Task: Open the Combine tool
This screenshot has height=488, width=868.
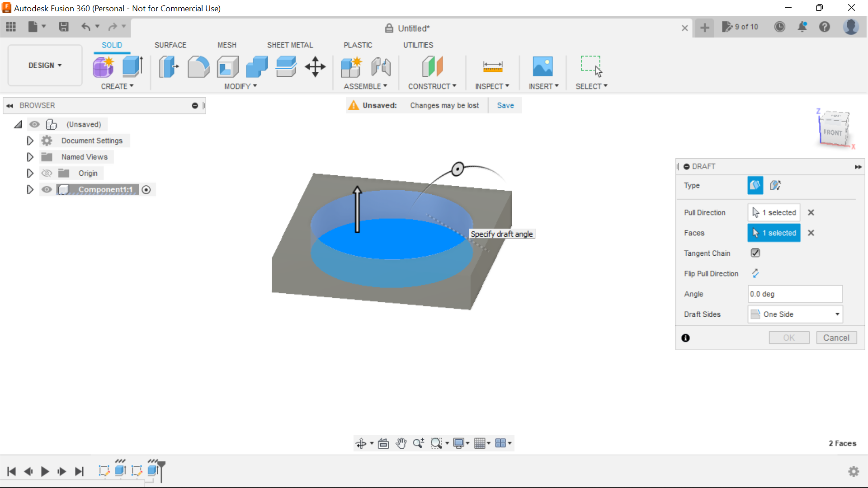Action: (x=256, y=66)
